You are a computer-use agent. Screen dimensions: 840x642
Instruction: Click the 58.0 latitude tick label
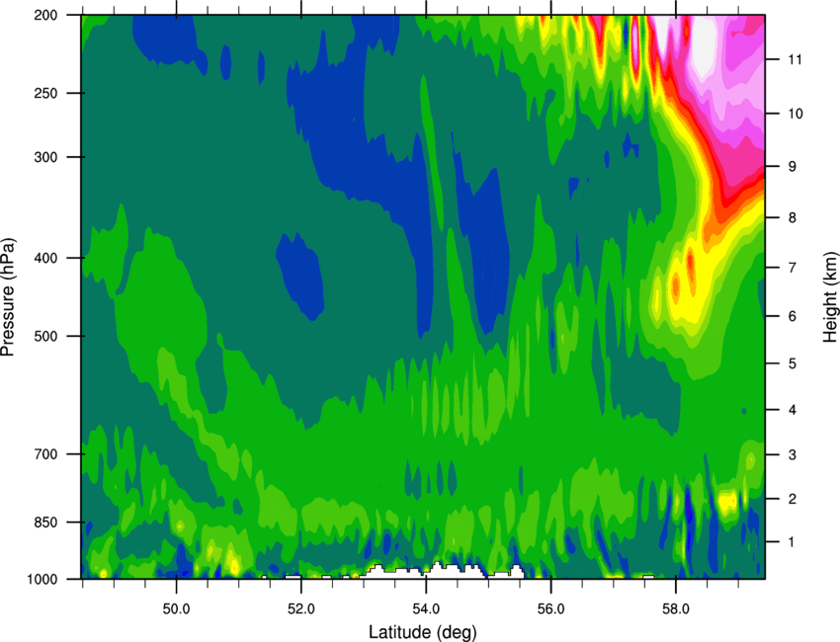pyautogui.click(x=676, y=608)
